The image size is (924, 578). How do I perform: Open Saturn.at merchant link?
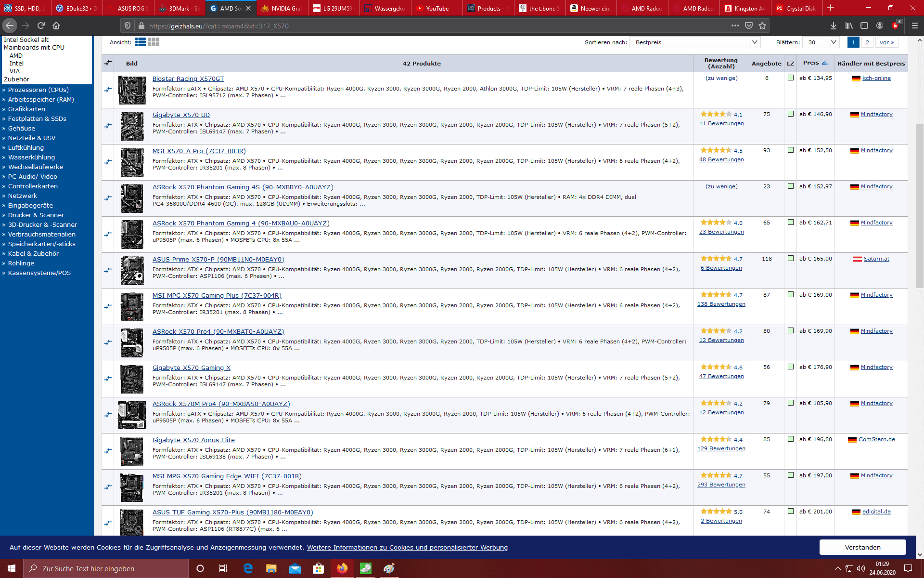876,259
